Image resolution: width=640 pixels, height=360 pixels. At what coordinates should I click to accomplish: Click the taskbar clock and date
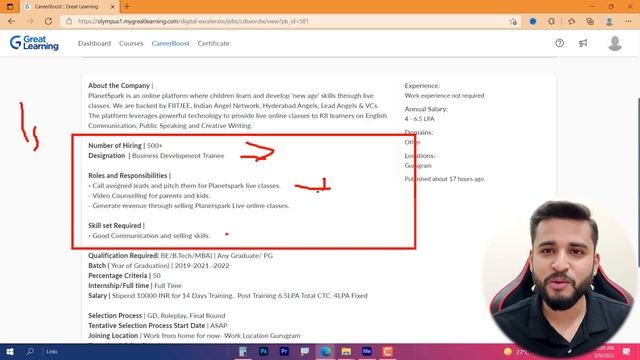(x=604, y=351)
